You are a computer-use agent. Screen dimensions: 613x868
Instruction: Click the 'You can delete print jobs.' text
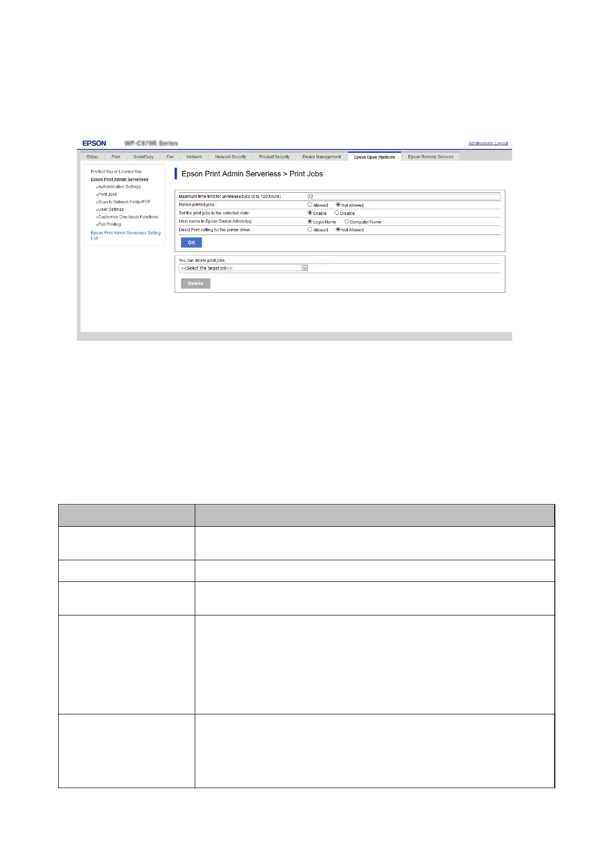[202, 260]
